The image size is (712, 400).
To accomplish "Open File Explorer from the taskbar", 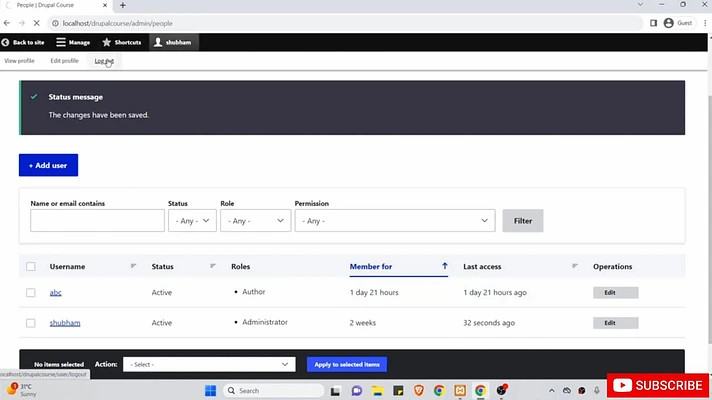I will (377, 390).
